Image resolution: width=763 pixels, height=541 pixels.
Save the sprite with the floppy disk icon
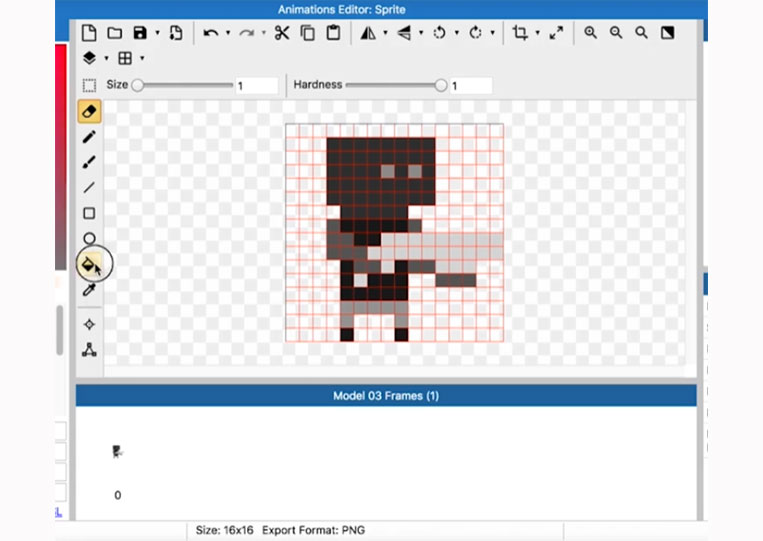point(140,33)
